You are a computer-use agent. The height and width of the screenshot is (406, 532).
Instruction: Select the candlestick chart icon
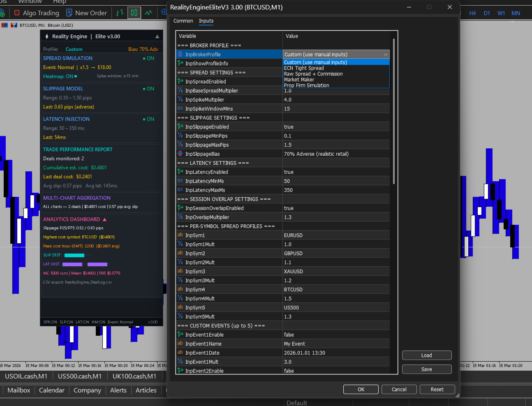(x=134, y=13)
